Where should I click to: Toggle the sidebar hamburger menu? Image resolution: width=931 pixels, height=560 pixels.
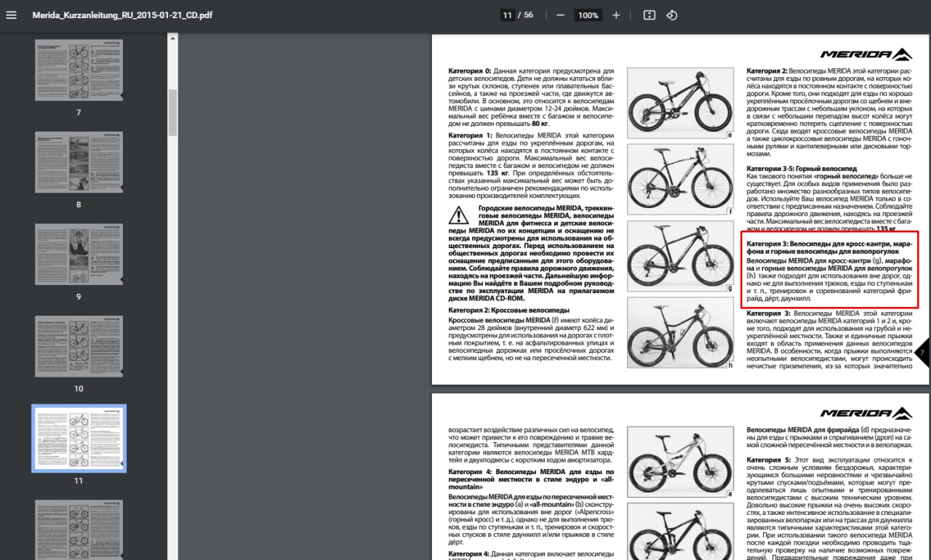11,15
